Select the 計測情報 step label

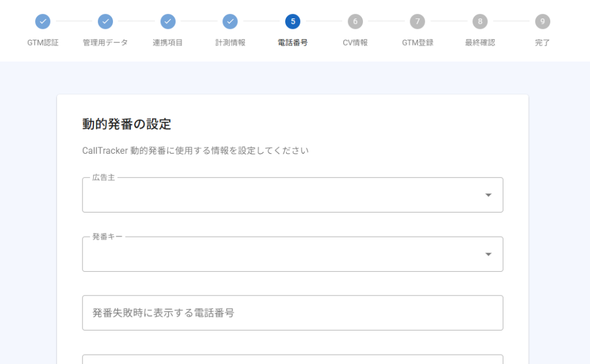pyautogui.click(x=230, y=43)
